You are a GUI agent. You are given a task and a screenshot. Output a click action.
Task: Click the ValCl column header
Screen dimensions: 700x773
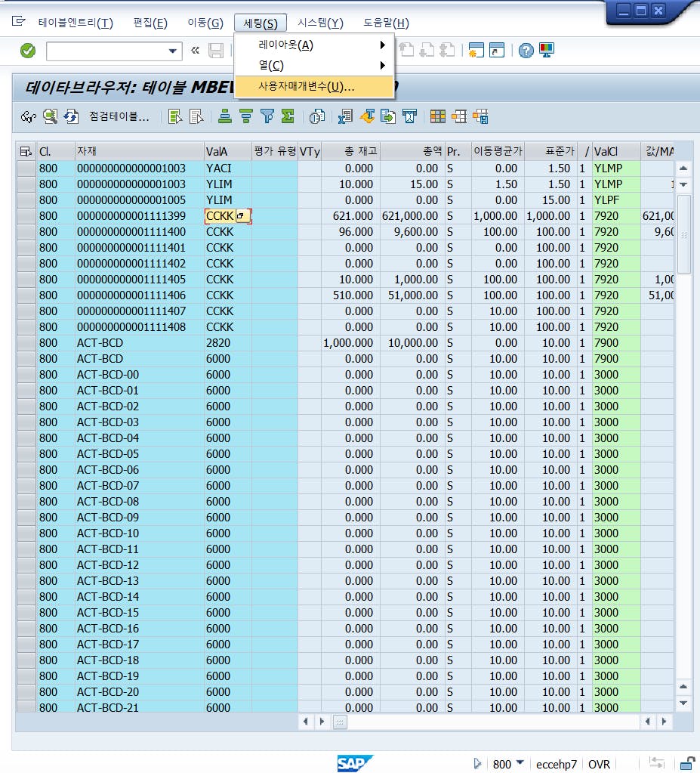pos(615,151)
